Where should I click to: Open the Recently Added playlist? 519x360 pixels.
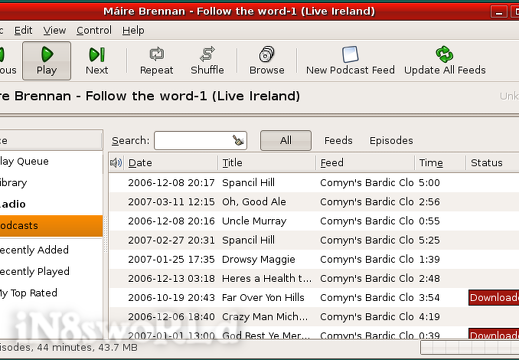(x=51, y=250)
